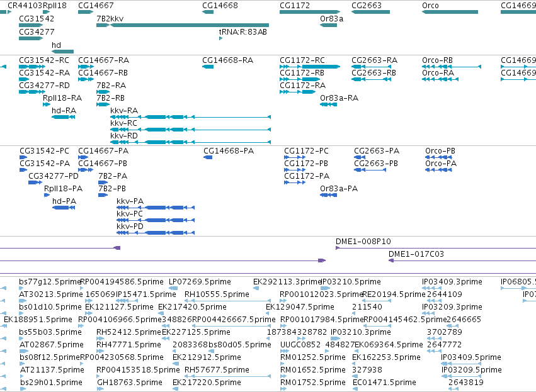
Task: Click the CG1172-PC protein label
Action: [x=306, y=151]
